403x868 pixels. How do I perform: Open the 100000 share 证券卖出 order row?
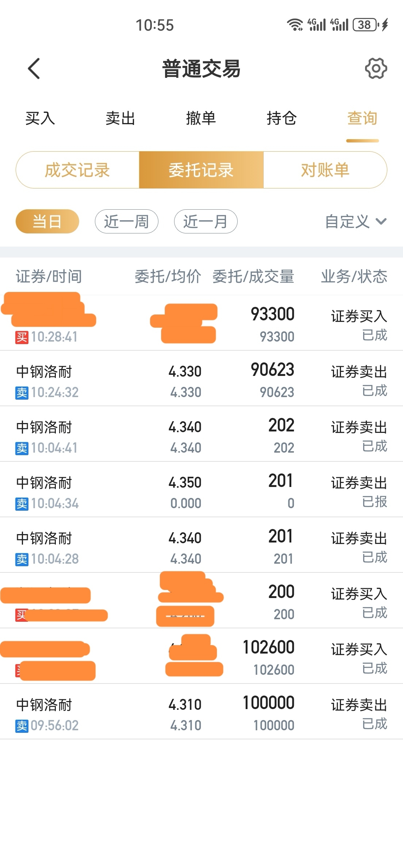201,712
